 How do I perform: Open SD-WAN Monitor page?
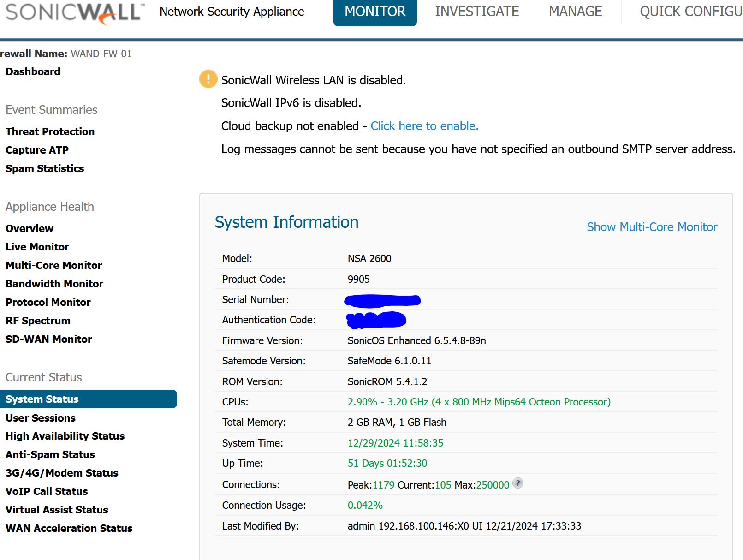tap(48, 339)
